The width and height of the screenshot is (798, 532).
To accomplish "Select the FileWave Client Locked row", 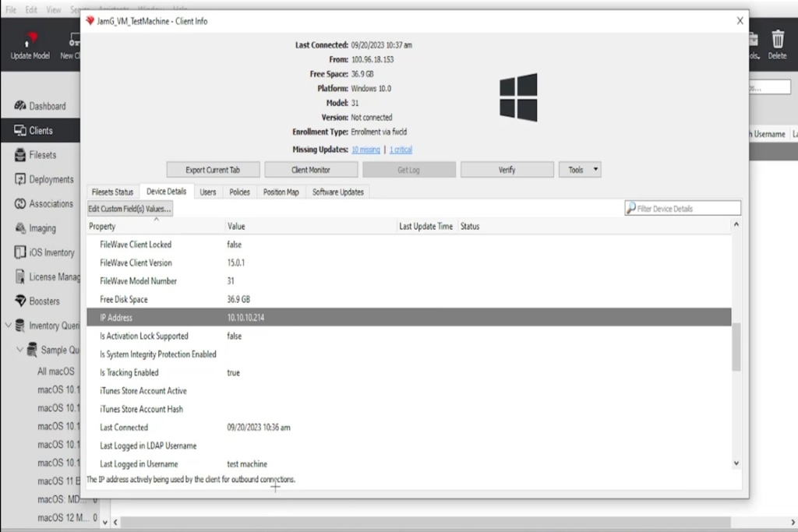I will click(x=408, y=245).
